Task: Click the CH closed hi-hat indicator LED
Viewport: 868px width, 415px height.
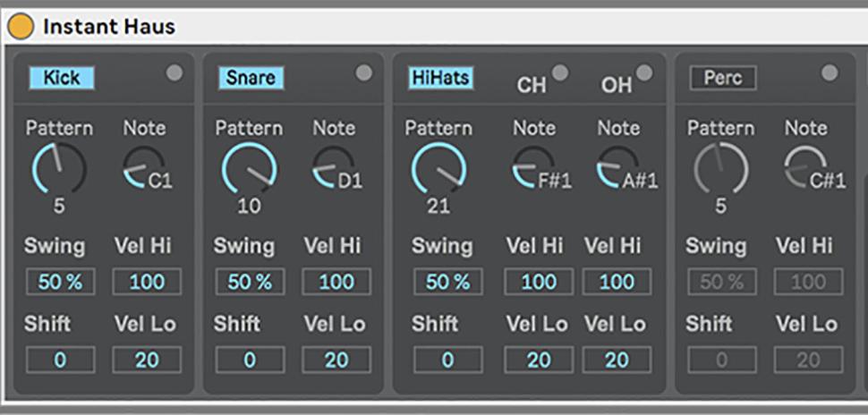Action: click(560, 73)
